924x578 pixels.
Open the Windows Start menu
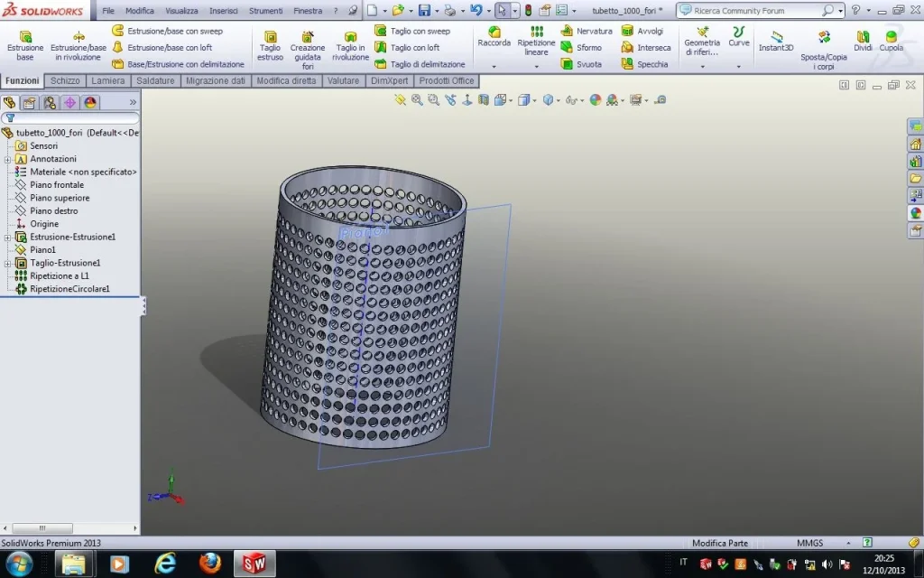pos(20,564)
